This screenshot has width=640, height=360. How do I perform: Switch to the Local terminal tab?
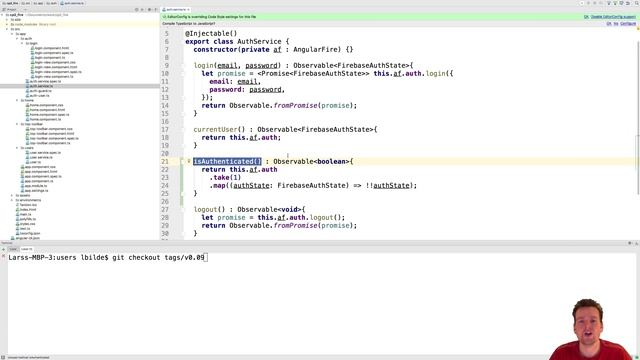click(13, 249)
